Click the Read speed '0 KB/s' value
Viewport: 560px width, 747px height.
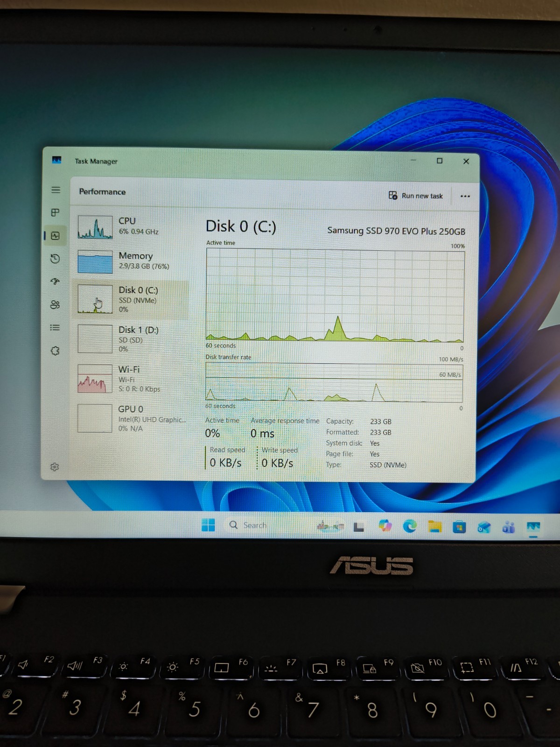[226, 463]
